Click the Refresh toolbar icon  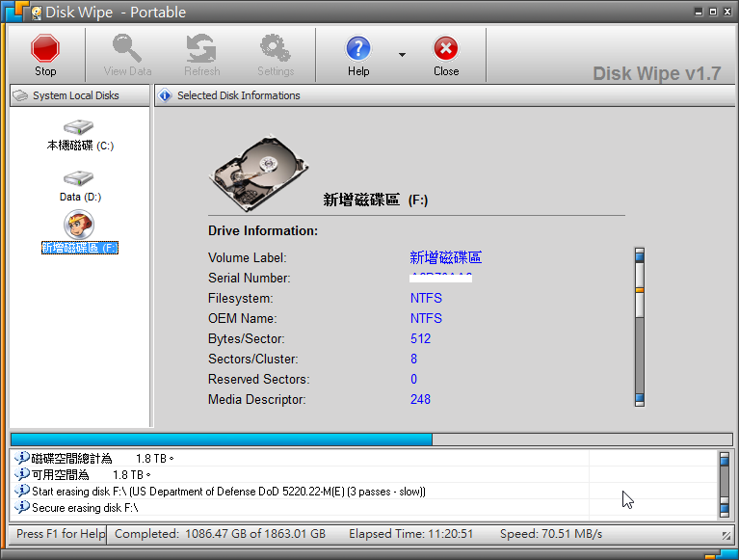coord(201,49)
